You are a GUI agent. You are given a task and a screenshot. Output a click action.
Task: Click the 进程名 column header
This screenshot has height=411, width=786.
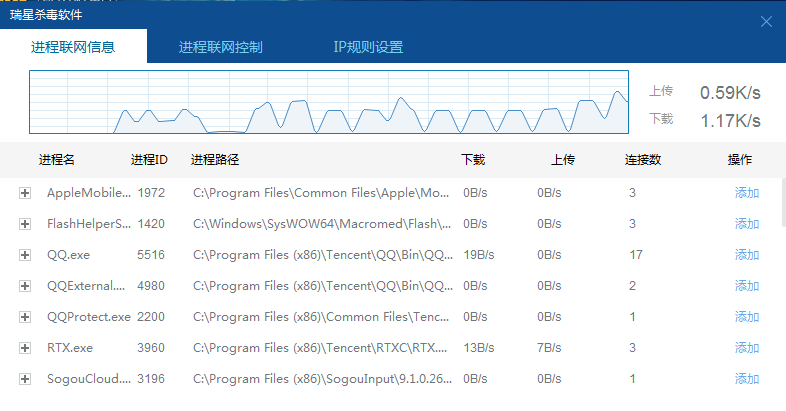click(57, 160)
